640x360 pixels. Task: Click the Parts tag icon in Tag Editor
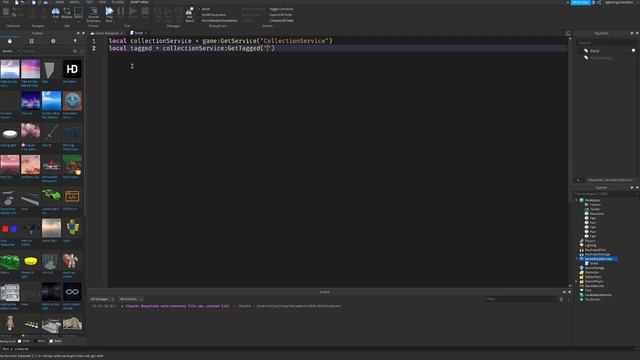pos(586,51)
